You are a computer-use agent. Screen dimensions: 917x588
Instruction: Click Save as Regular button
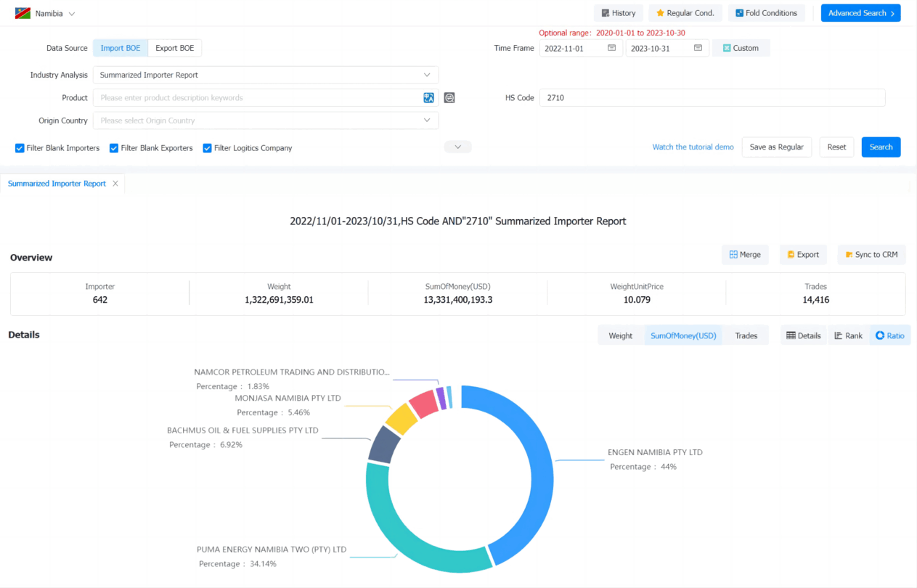776,147
